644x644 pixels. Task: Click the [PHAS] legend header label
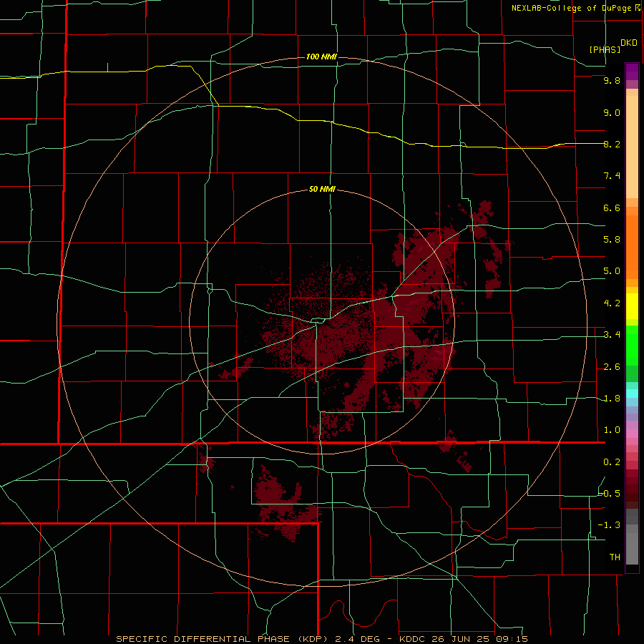pos(605,50)
